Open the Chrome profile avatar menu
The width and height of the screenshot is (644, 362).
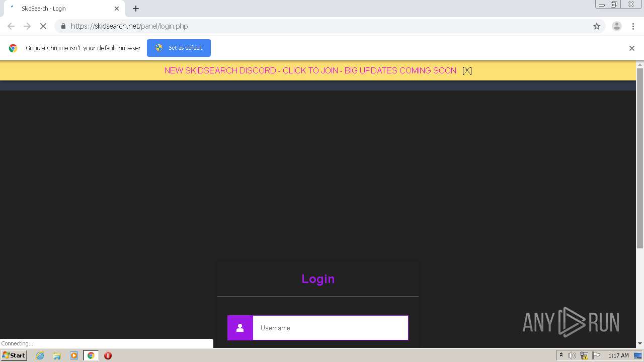tap(616, 26)
